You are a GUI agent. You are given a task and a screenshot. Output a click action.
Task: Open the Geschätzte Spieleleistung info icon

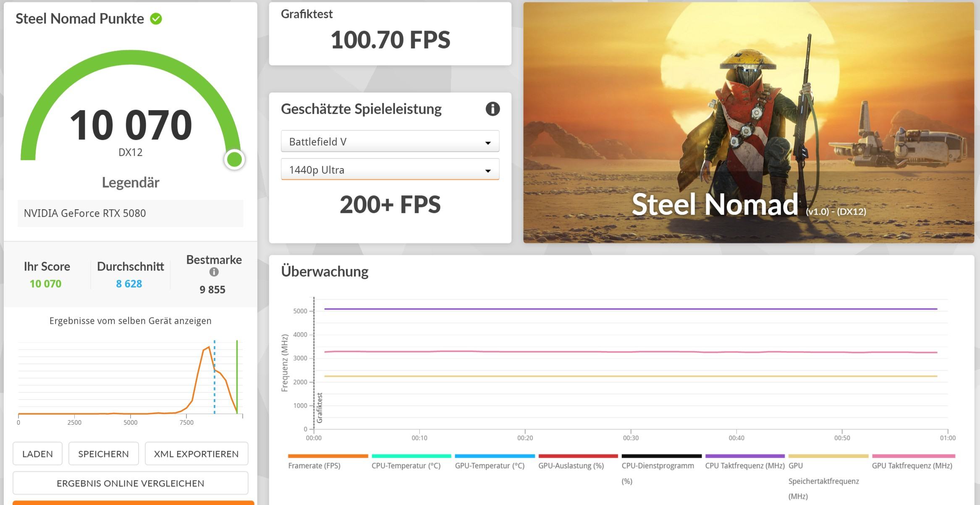[493, 109]
